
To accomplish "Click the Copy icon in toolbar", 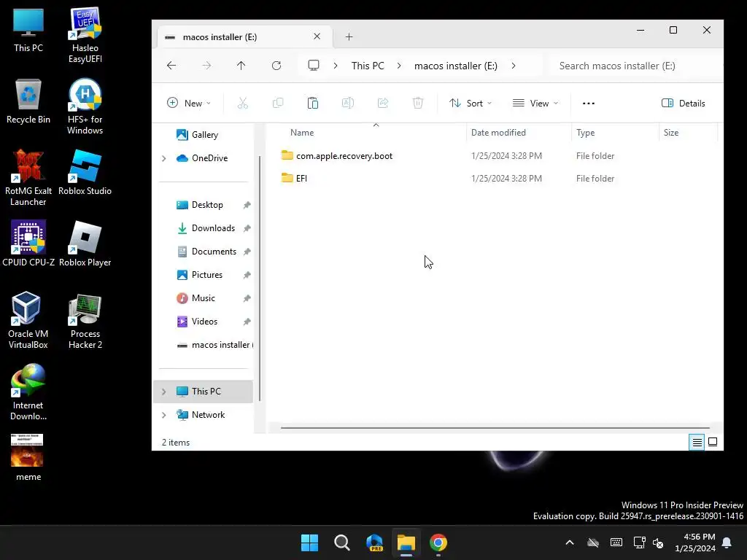I will 278,103.
